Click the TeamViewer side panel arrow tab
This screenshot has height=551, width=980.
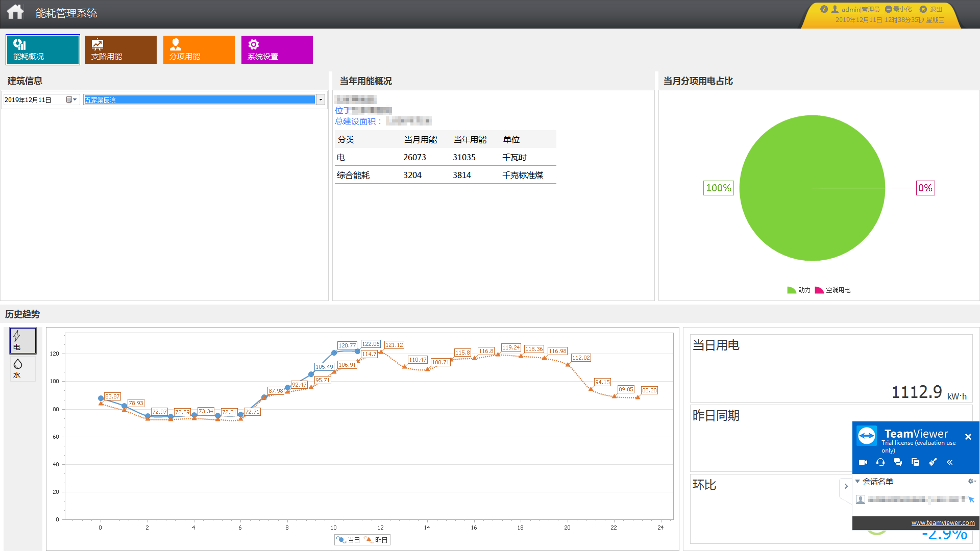846,486
